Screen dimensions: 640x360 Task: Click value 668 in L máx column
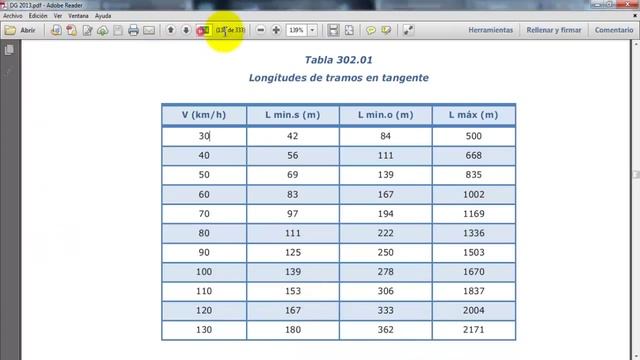pyautogui.click(x=473, y=156)
